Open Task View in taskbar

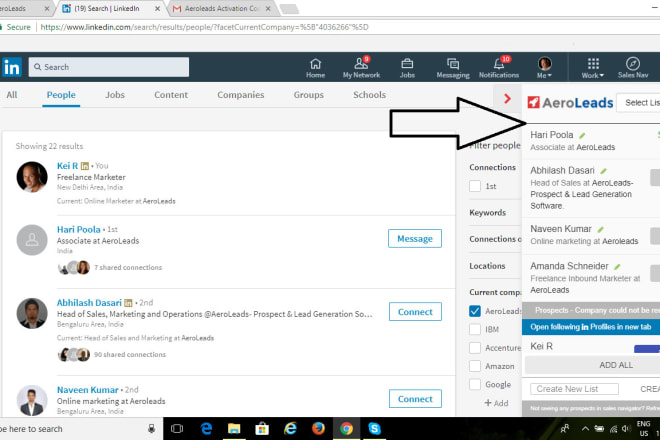[177, 429]
